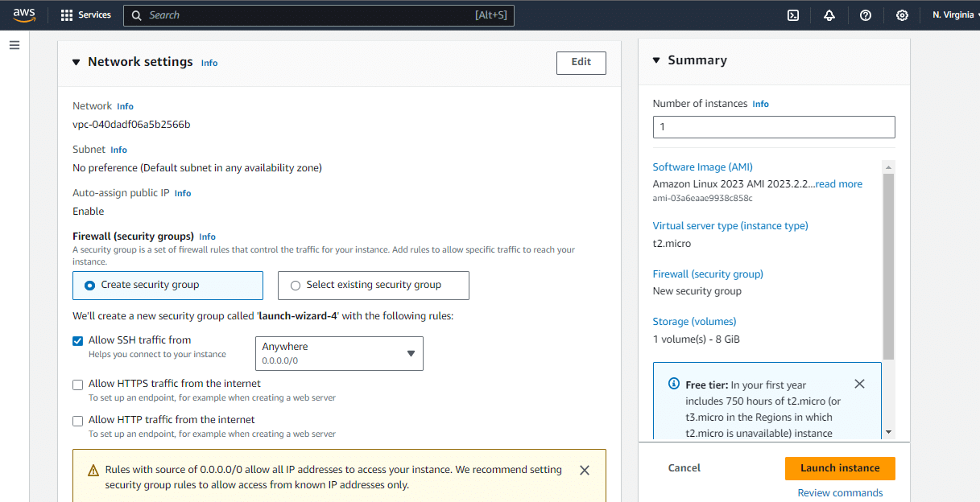Viewport: 980px width, 502px height.
Task: Collapse the Summary panel
Action: tap(655, 60)
